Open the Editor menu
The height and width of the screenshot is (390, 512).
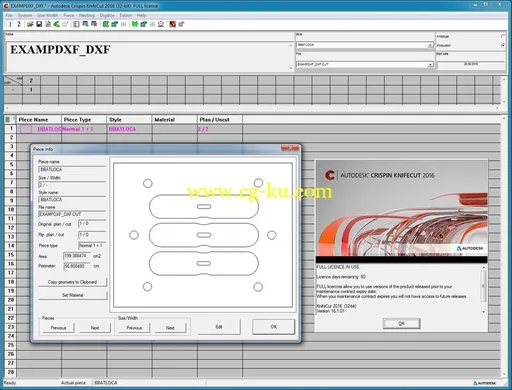pos(125,15)
